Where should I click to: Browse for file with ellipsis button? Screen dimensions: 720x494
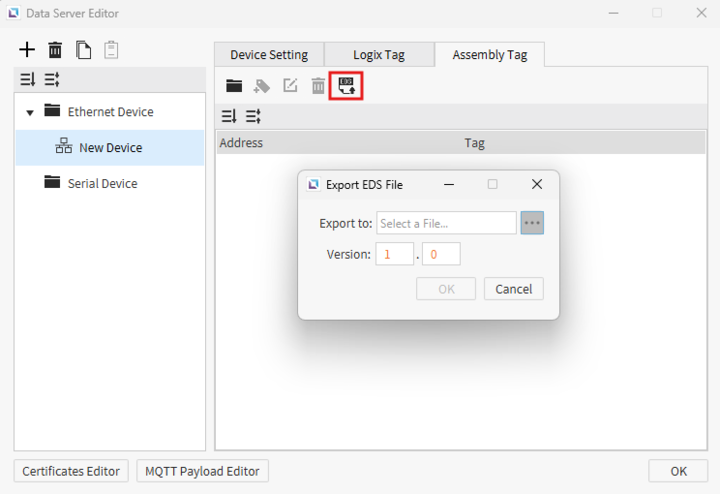click(x=532, y=223)
